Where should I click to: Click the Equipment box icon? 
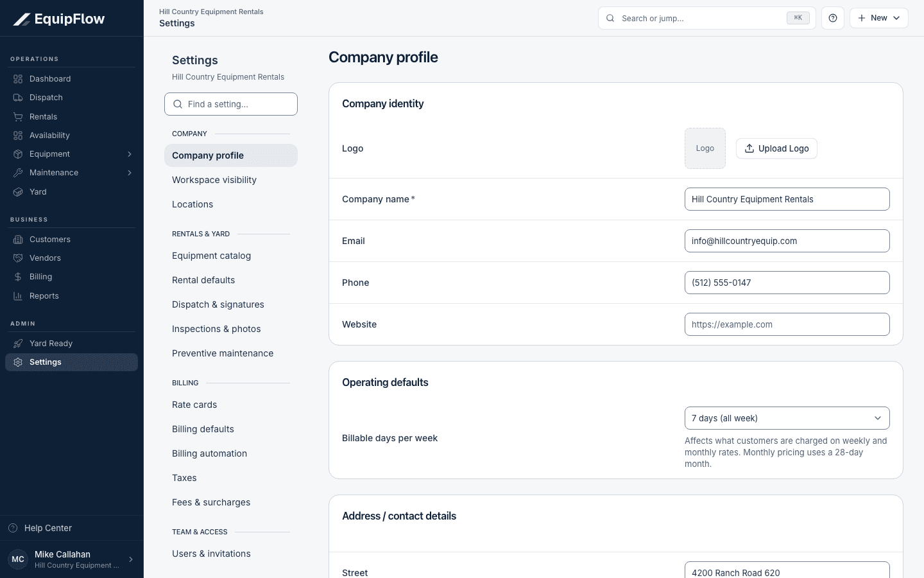(x=18, y=154)
